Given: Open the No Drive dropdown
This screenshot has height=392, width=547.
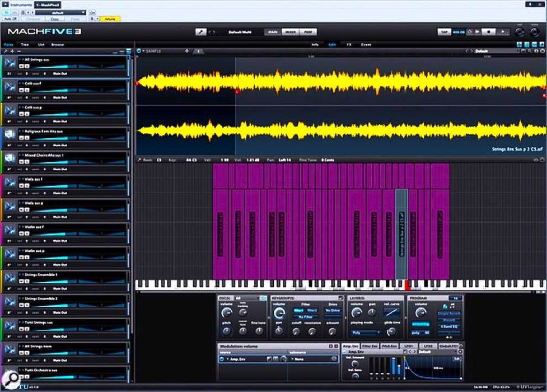Looking at the screenshot, I should [333, 310].
